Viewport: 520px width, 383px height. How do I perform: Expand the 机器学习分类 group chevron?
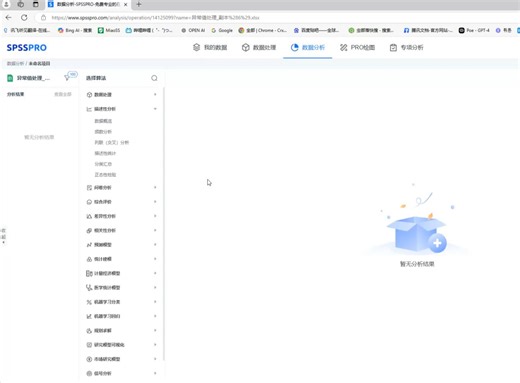(155, 302)
